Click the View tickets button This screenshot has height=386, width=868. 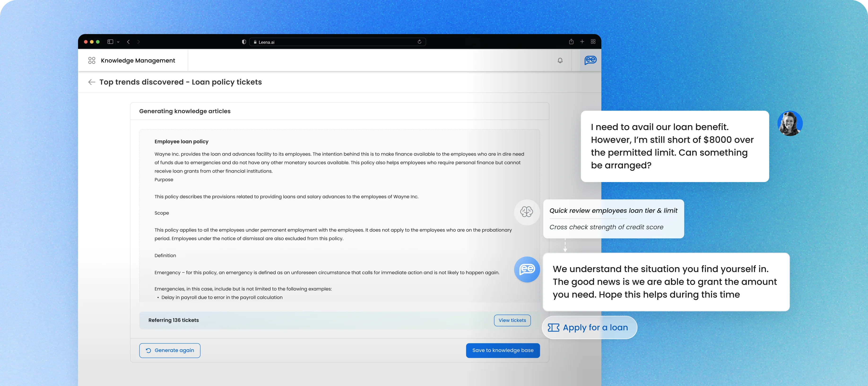[x=512, y=320]
